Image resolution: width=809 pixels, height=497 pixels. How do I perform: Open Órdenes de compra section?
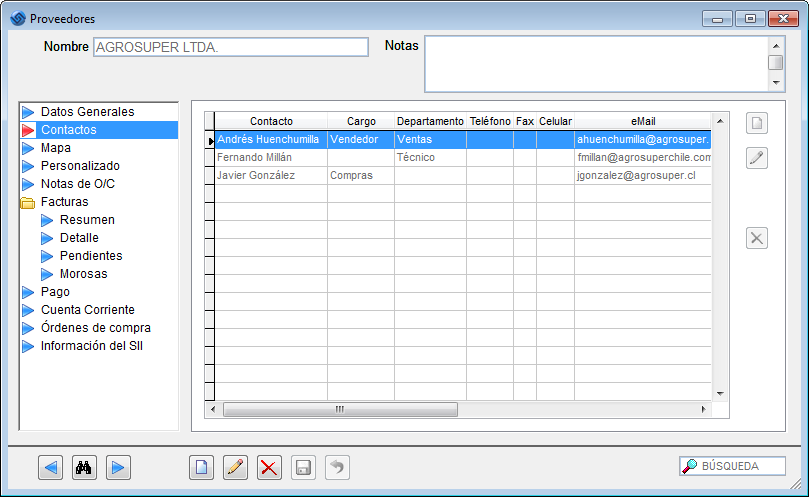coord(96,328)
